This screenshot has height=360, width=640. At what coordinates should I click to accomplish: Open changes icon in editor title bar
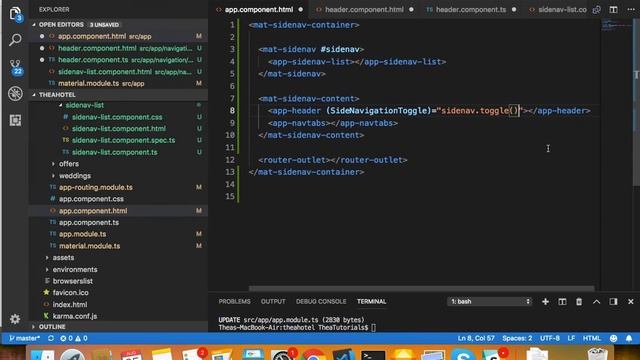(x=597, y=9)
